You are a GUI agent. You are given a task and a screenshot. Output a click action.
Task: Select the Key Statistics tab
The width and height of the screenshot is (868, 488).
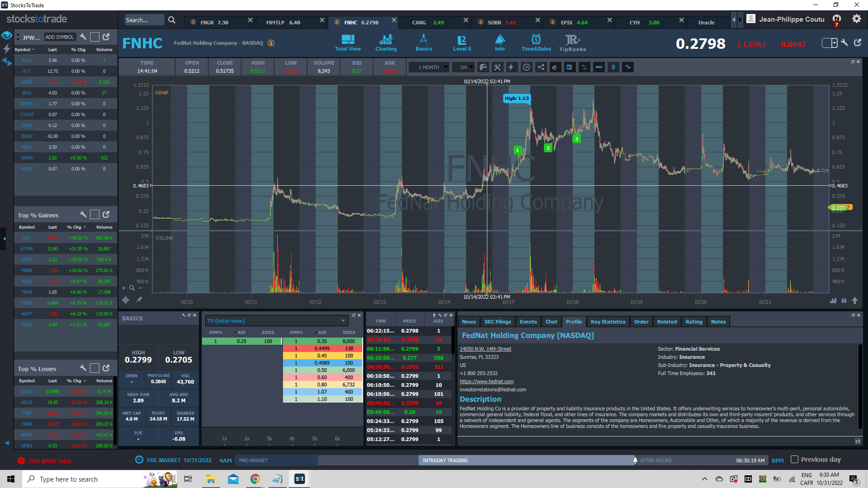[x=608, y=322]
